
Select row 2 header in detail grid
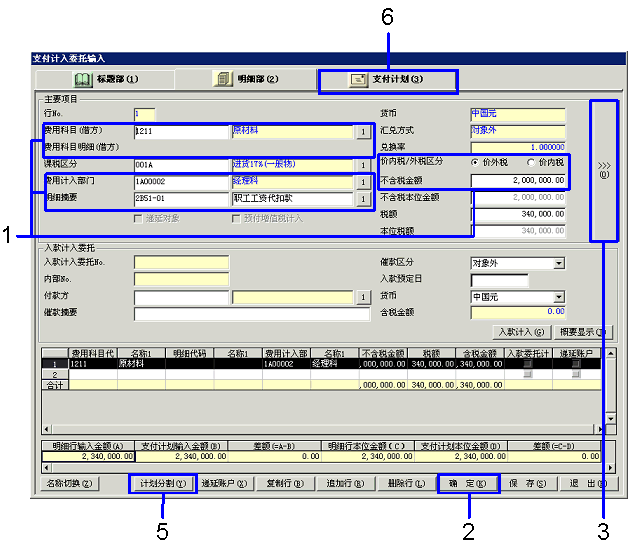[x=55, y=374]
